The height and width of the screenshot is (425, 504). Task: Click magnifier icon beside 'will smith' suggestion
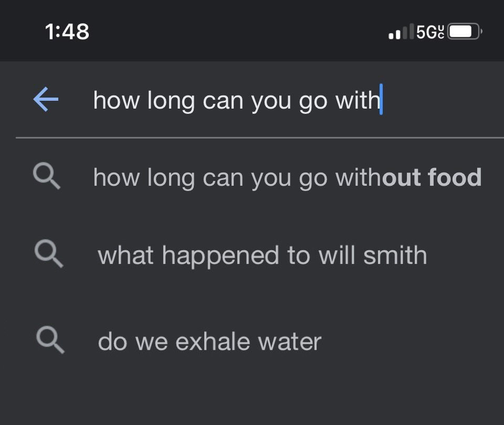(49, 254)
